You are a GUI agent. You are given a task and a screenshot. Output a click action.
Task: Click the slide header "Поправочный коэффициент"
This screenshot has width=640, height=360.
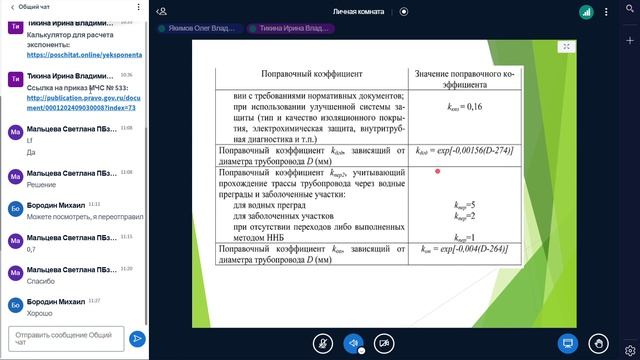coord(312,74)
